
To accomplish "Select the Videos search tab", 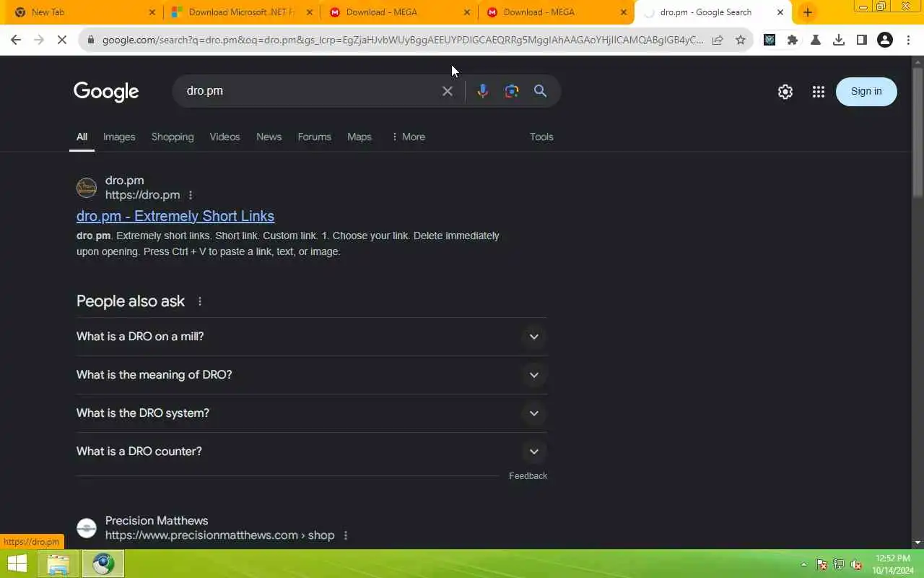I will (225, 137).
